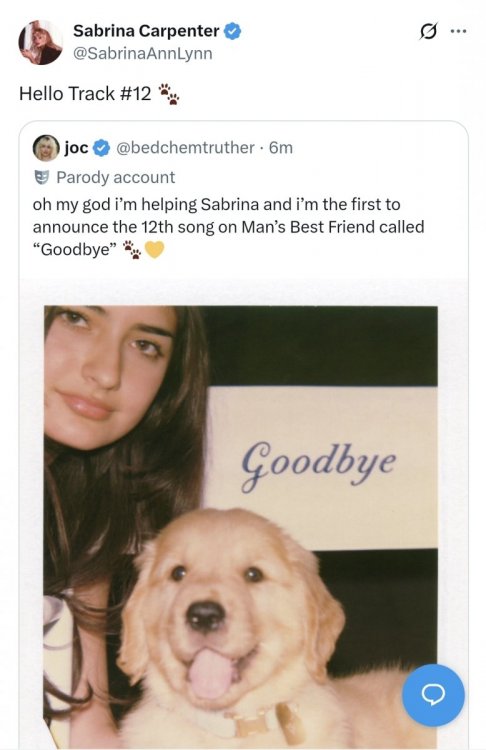Click the paw prints emoji after Track #12
Screen dimensions: 486x750
click(168, 94)
